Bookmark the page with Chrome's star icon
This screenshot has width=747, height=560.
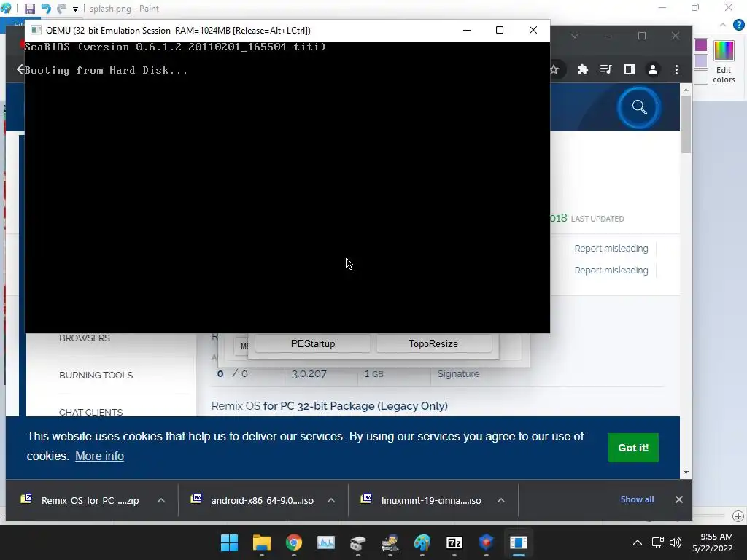coord(554,69)
